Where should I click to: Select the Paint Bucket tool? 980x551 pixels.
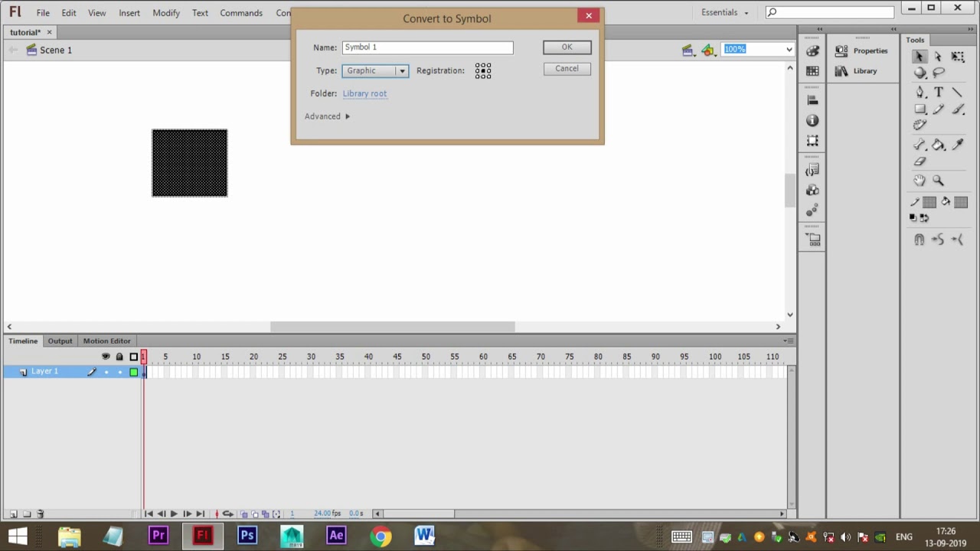click(x=938, y=145)
